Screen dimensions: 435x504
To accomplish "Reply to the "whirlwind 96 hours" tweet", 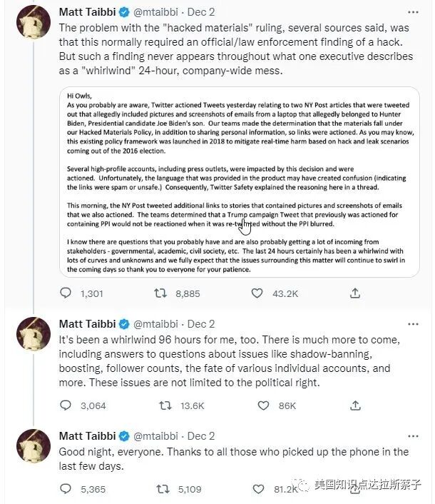I will pos(66,405).
